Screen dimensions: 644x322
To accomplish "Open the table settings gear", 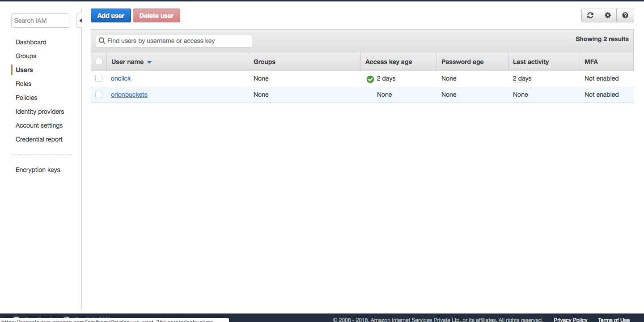I will 607,15.
